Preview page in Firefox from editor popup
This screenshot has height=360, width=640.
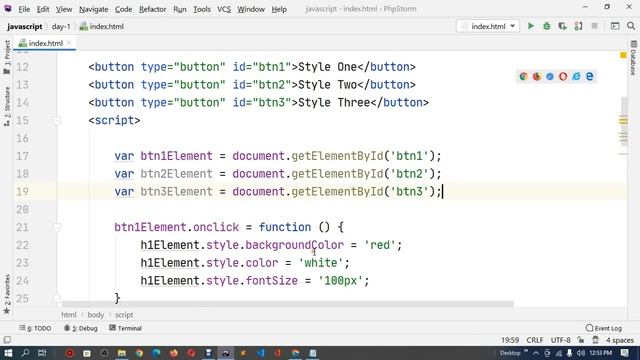click(x=537, y=76)
